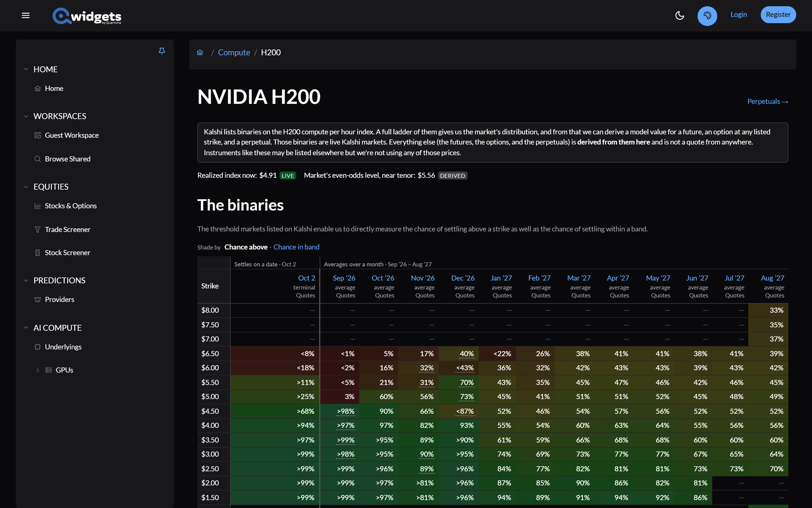Image resolution: width=812 pixels, height=508 pixels.
Task: Open Home in the sidebar
Action: tap(54, 88)
